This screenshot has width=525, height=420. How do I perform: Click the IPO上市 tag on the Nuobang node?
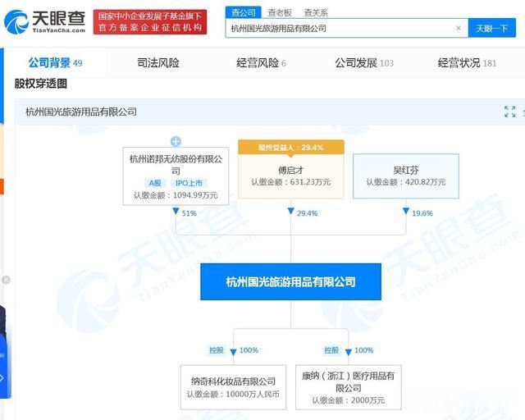[x=189, y=183]
